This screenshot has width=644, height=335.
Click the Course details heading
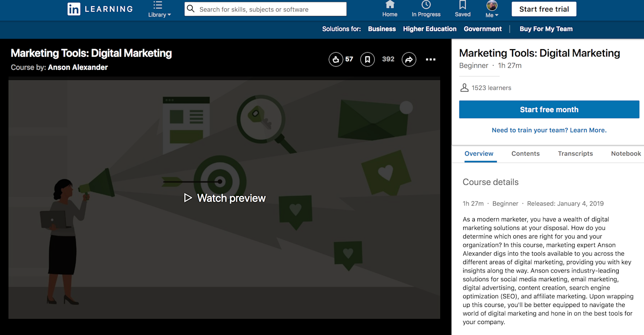tap(490, 182)
